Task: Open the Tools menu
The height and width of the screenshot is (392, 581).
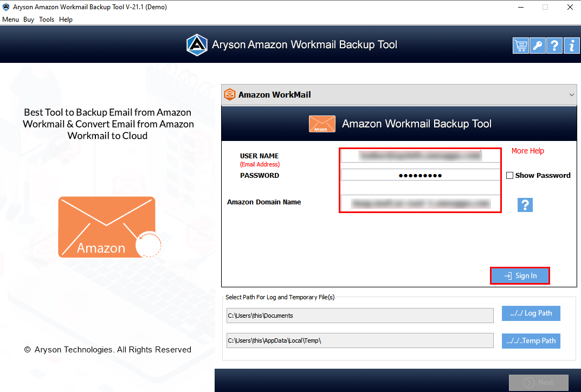Action: pos(47,20)
